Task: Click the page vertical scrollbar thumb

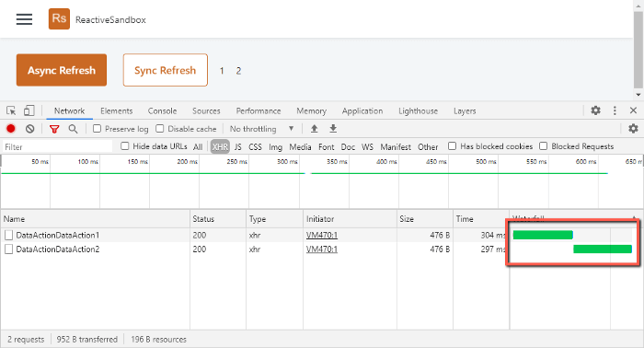Action: (x=638, y=50)
